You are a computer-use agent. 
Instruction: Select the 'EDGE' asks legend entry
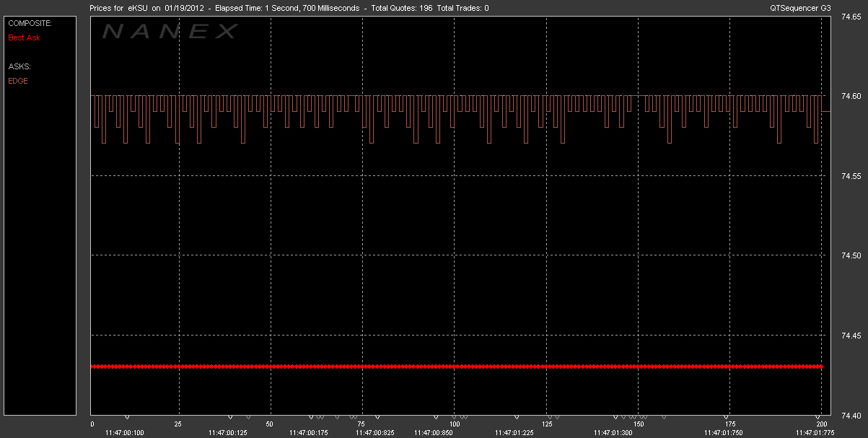18,81
